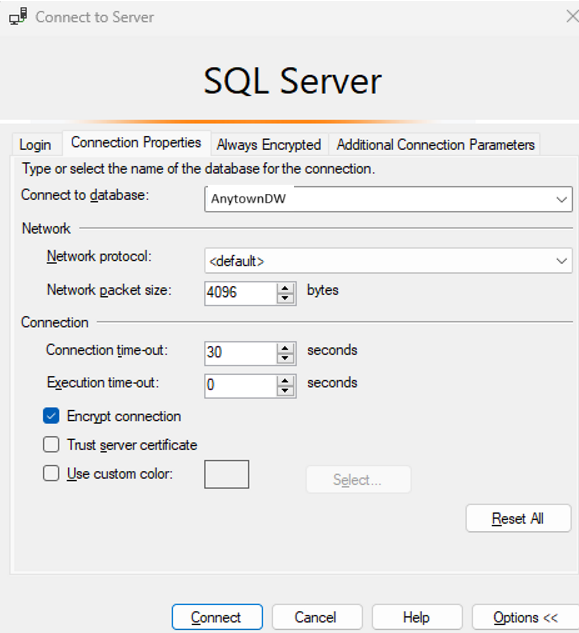Click the Connect button
Screen dimensions: 579x633
tap(217, 617)
